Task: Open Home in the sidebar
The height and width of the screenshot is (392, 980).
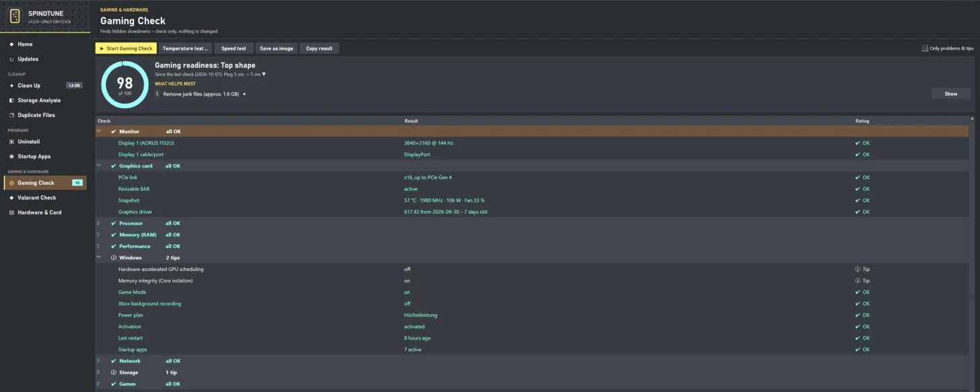Action: [45, 44]
